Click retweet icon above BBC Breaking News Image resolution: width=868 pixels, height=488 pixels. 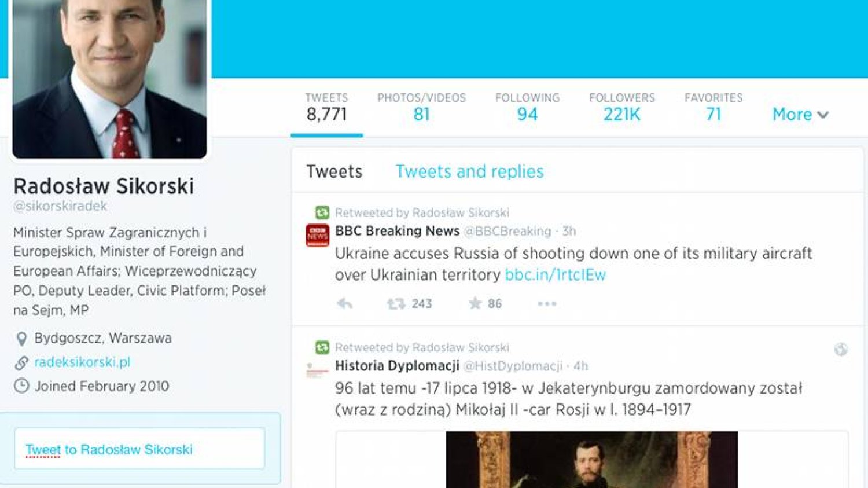click(322, 212)
